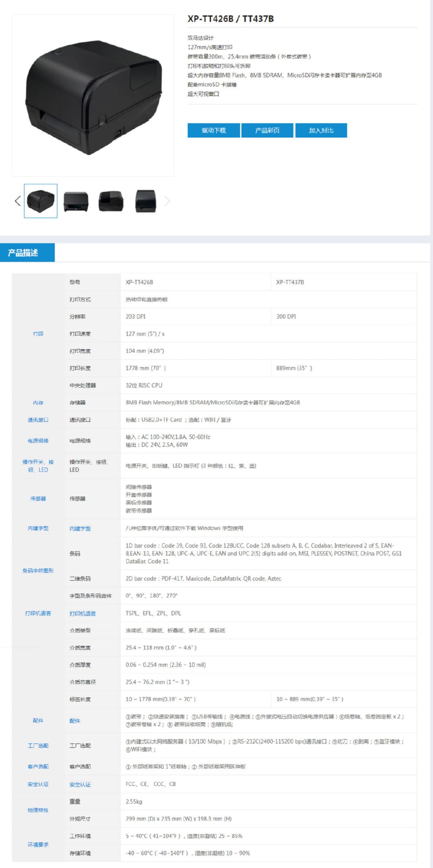Image resolution: width=433 pixels, height=868 pixels.
Task: Click the 2D bar code PDF-417 row text
Action: 204,579
